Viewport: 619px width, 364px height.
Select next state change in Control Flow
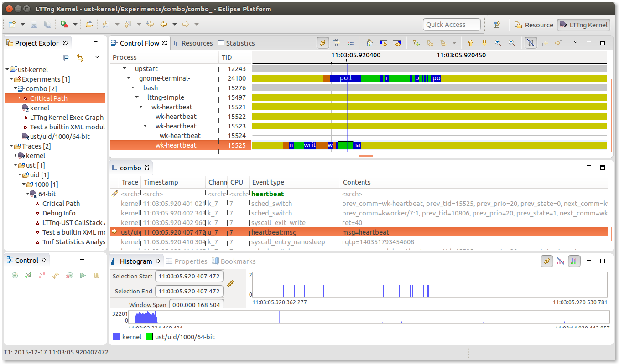[397, 43]
